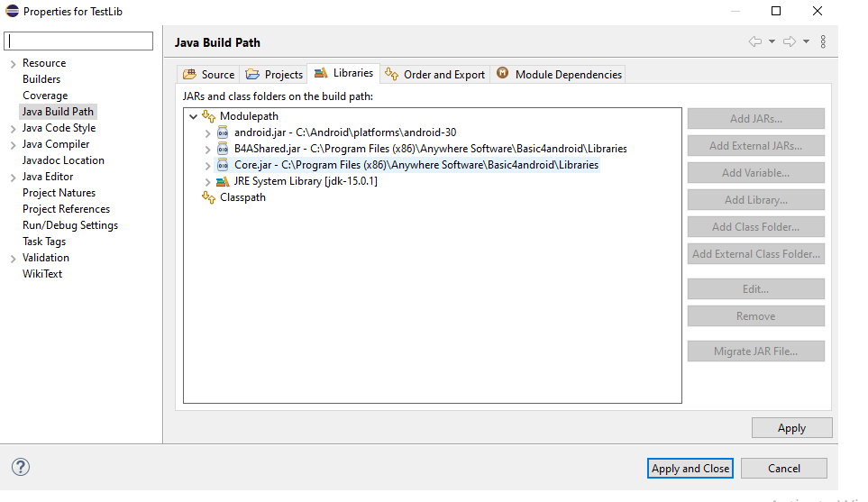
Task: Click the Cancel button
Action: click(783, 468)
